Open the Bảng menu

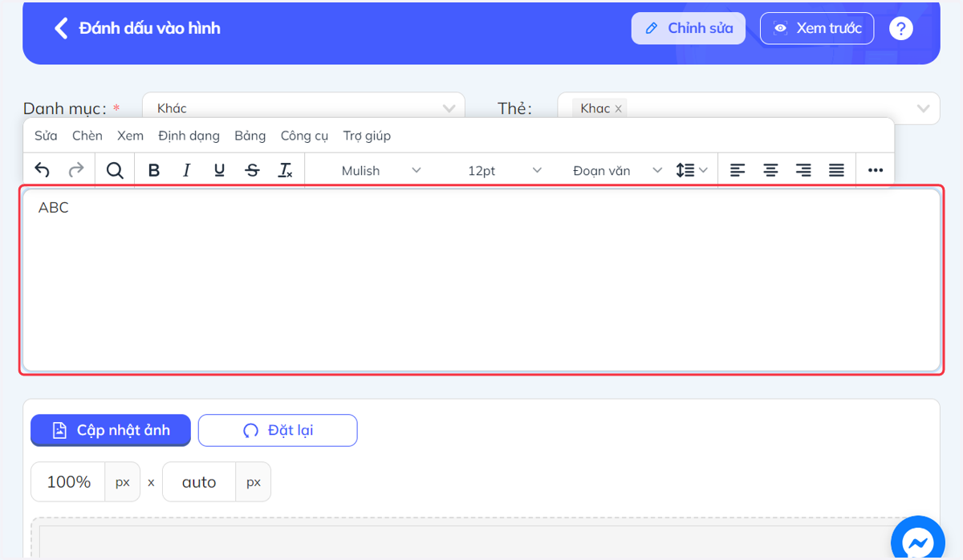pos(250,136)
